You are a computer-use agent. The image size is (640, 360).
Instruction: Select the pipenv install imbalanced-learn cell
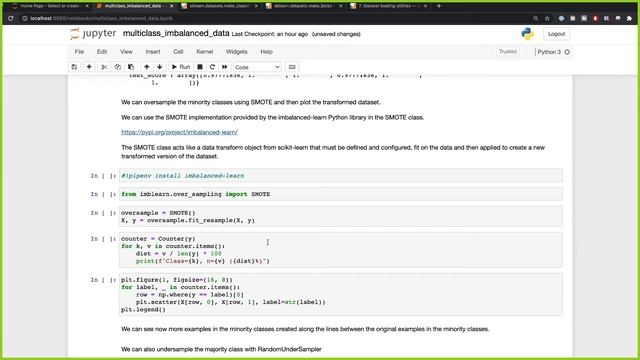click(x=341, y=176)
